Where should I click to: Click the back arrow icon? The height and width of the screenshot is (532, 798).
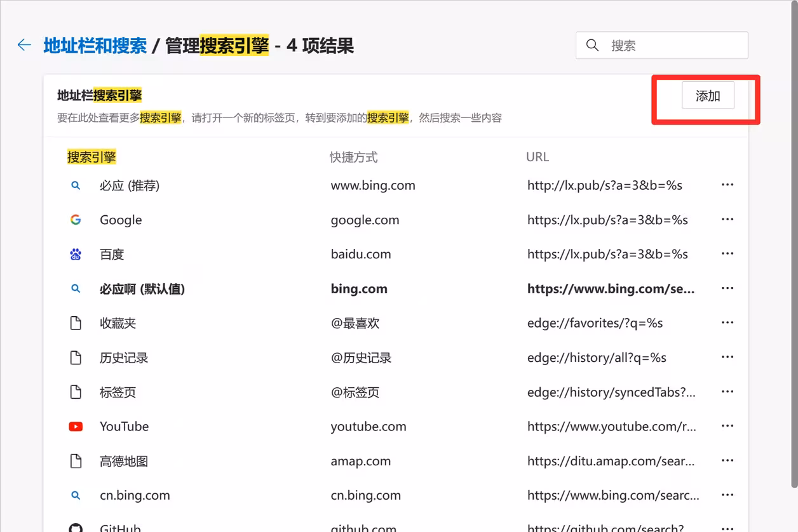tap(24, 45)
